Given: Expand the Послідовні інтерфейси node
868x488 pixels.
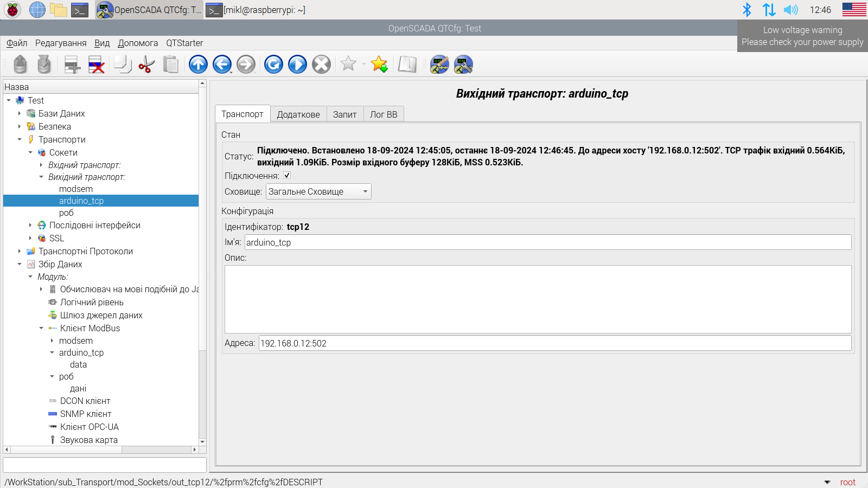Looking at the screenshot, I should (30, 225).
